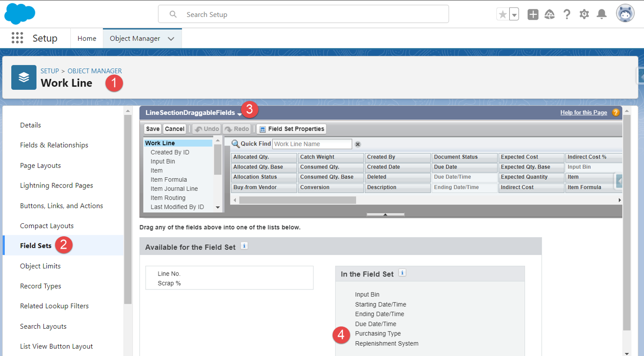Collapse the field palette using the handle
Screen dimensions: 644x356
pos(385,215)
